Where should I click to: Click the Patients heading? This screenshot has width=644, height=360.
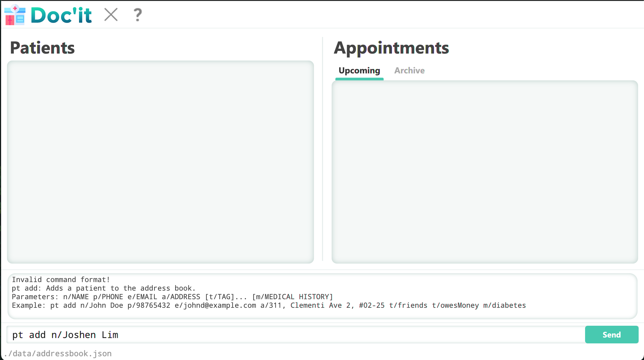[42, 48]
